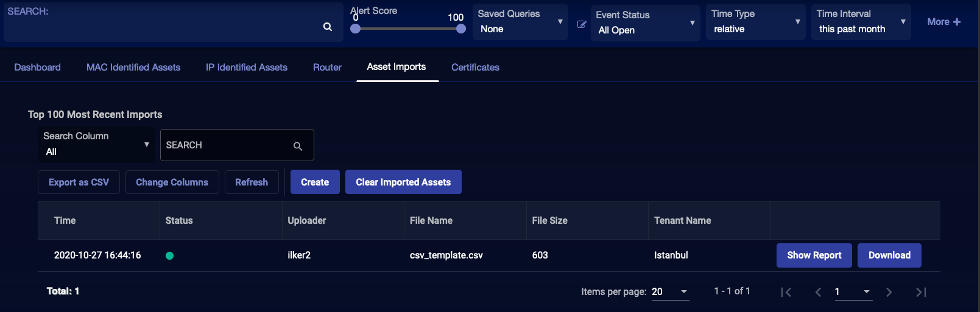
Task: Click the imports table search magnifier icon
Action: click(x=298, y=146)
